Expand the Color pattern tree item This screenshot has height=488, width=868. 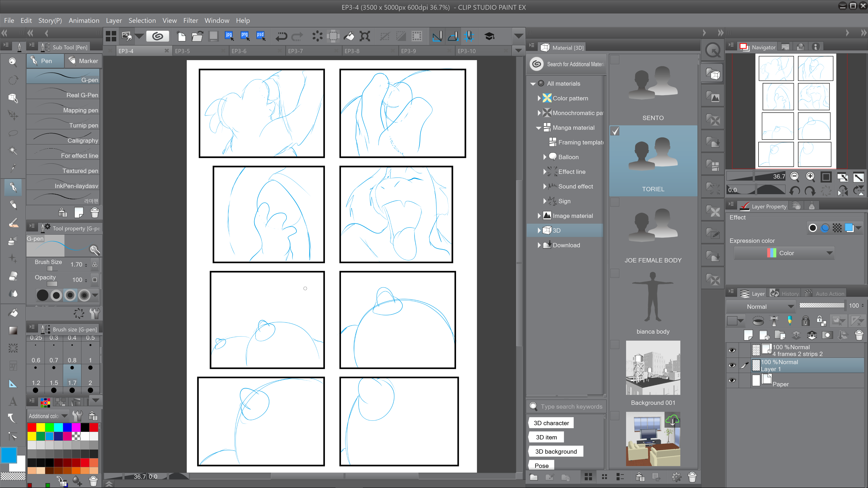point(539,98)
